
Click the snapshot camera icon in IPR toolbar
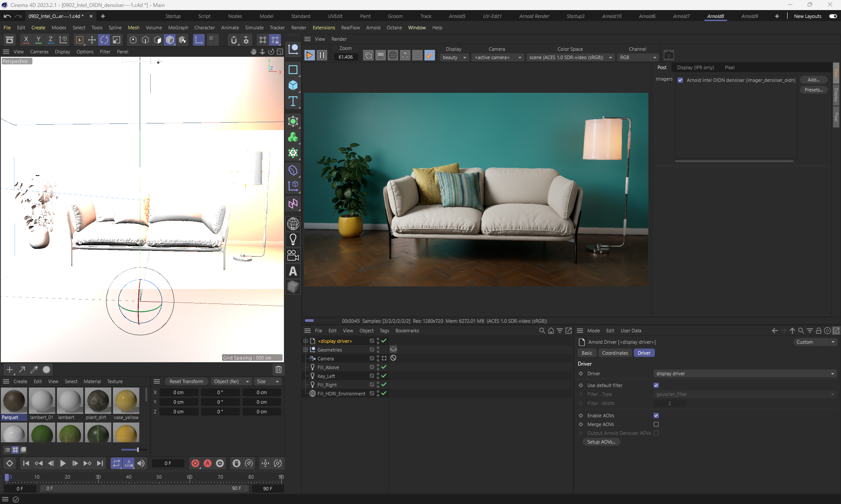(x=668, y=55)
